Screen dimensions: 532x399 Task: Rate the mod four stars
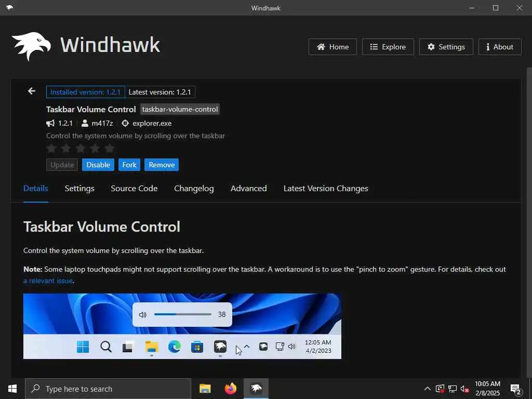click(x=95, y=148)
